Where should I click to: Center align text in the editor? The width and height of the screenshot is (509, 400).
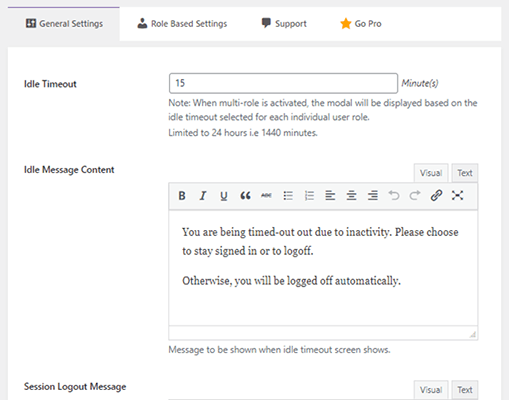coord(351,196)
